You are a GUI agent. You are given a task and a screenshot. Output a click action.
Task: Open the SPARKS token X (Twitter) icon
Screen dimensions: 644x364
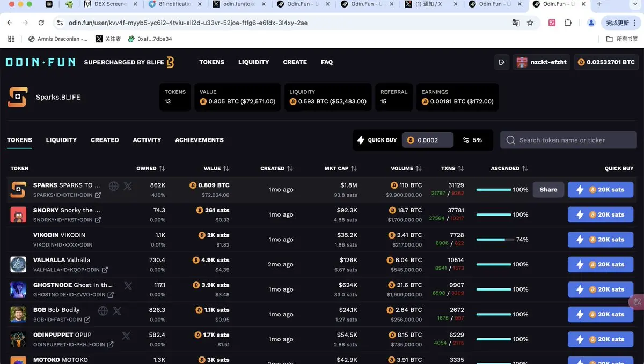pos(128,186)
